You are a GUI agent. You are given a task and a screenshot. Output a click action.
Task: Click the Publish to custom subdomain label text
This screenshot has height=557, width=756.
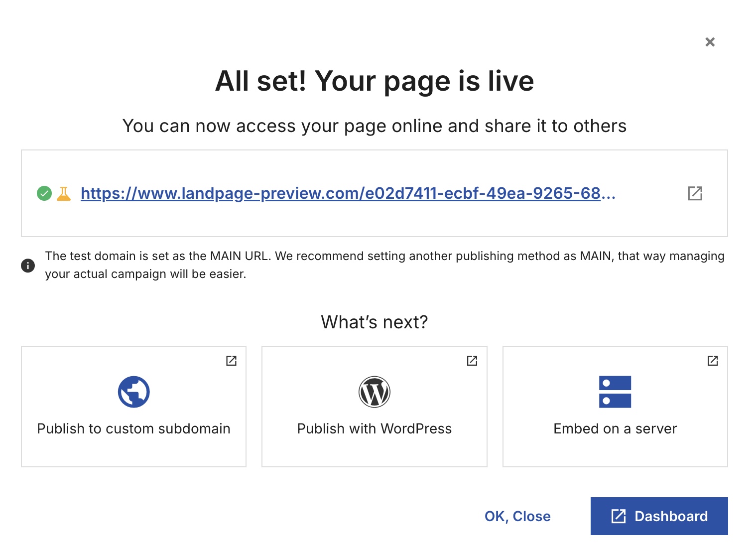pos(133,428)
